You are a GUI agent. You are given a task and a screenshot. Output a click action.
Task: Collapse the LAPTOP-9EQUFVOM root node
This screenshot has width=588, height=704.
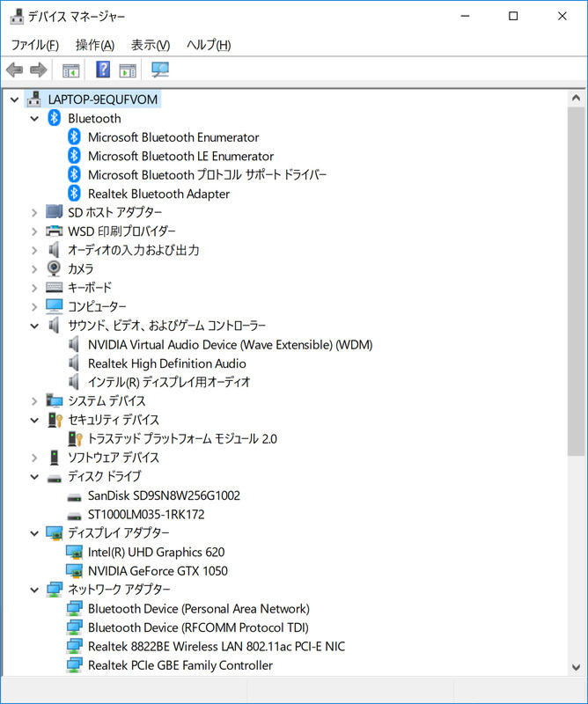(14, 99)
